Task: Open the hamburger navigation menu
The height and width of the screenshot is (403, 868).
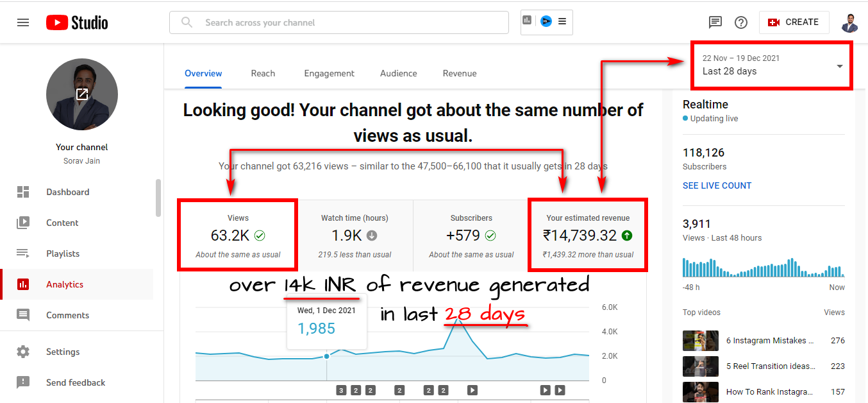Action: (23, 22)
